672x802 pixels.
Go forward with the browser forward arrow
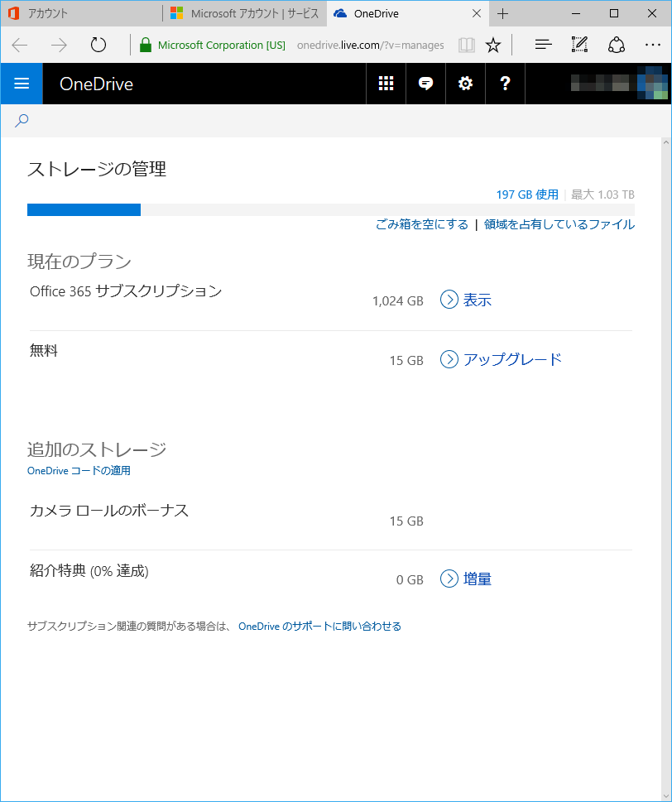(59, 45)
